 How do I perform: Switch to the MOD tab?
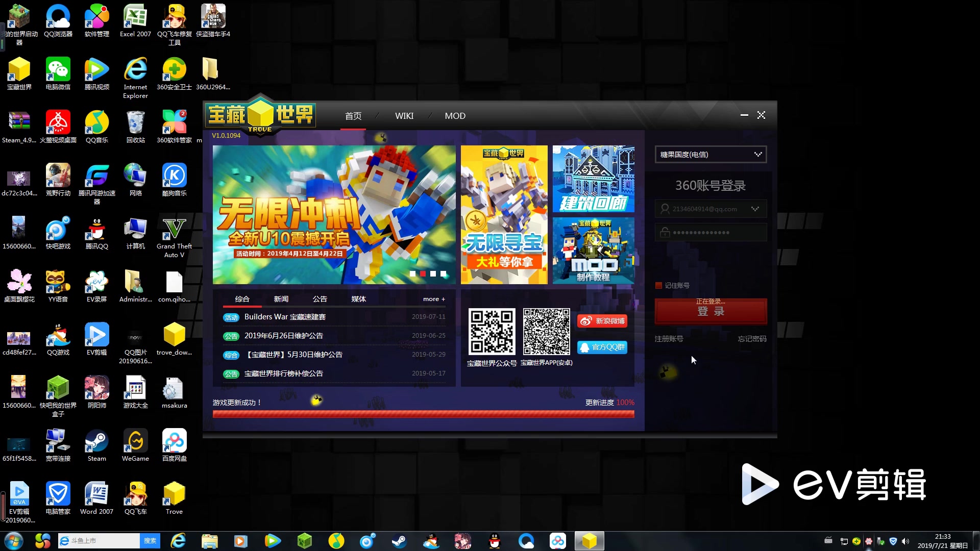coord(455,116)
